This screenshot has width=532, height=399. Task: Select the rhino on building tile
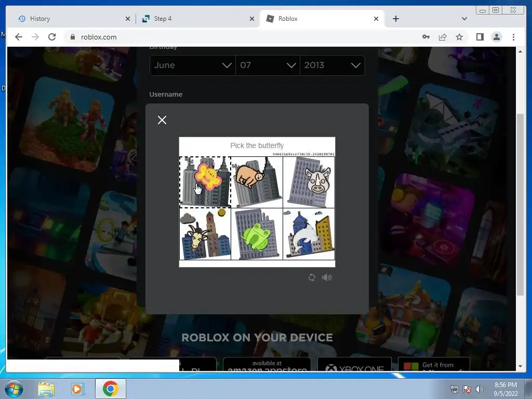(309, 182)
